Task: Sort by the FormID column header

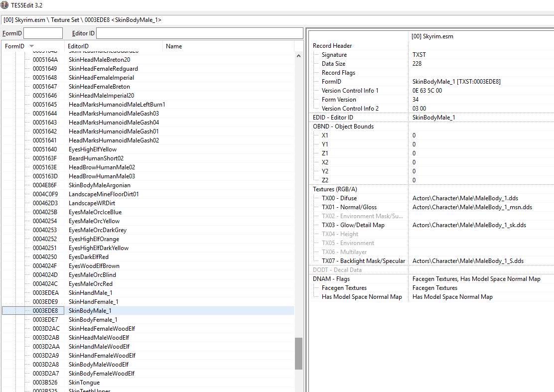Action: coord(32,46)
